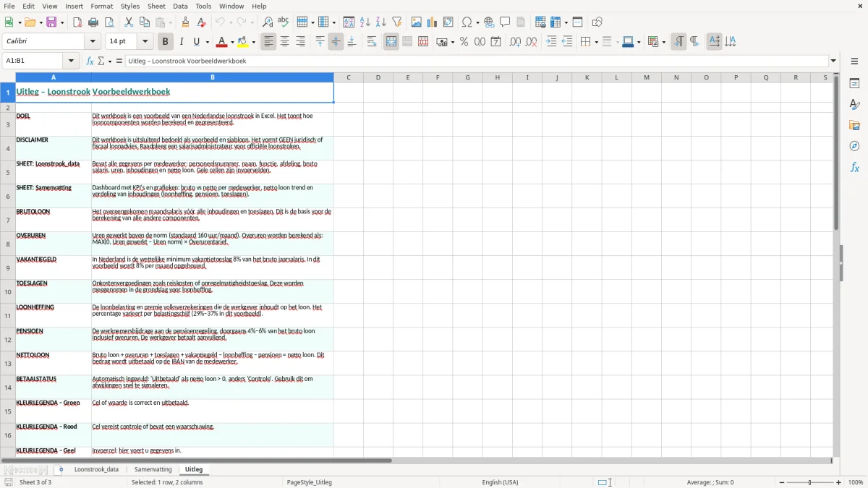Toggle left alignment
The height and width of the screenshot is (488, 868).
[x=269, y=42]
